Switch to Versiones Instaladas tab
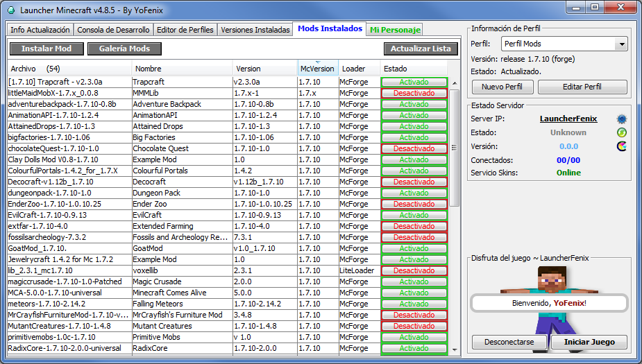642x364 pixels. coord(255,30)
